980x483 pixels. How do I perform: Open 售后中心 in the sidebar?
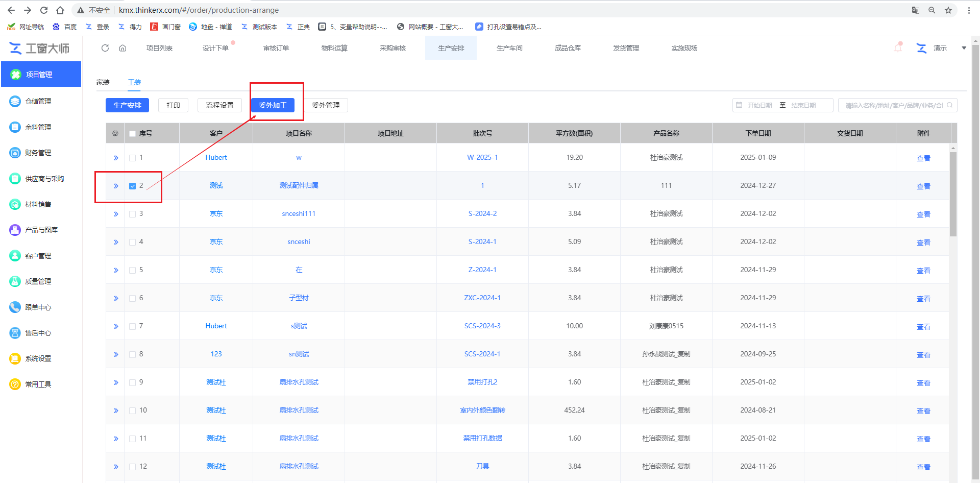coord(38,333)
